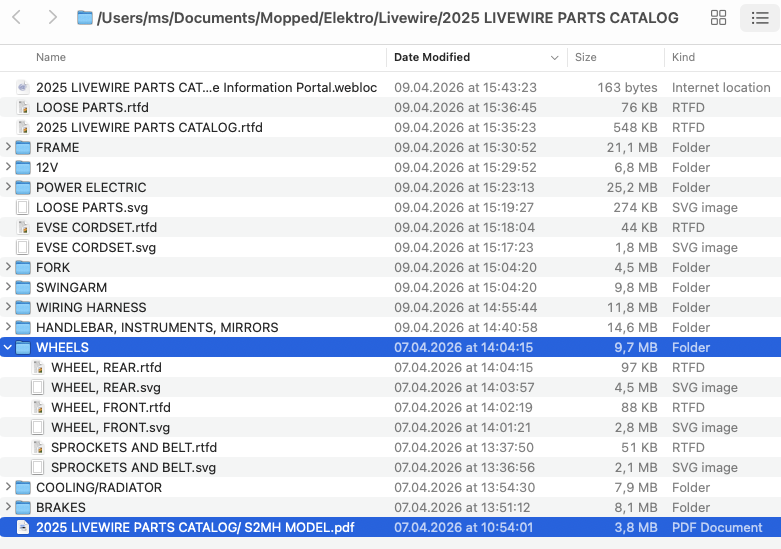The width and height of the screenshot is (781, 549).
Task: Click the back navigation arrow
Action: (17, 17)
